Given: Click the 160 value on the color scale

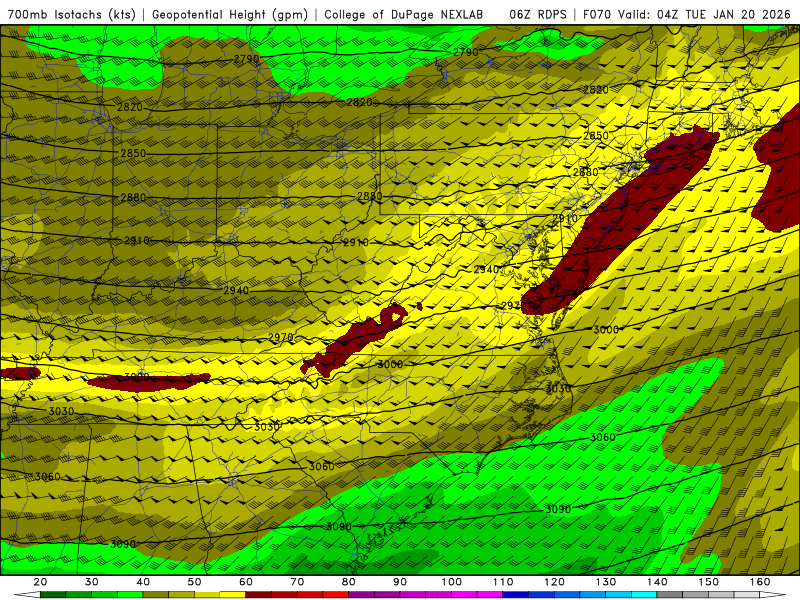Looking at the screenshot, I should click(x=760, y=582).
